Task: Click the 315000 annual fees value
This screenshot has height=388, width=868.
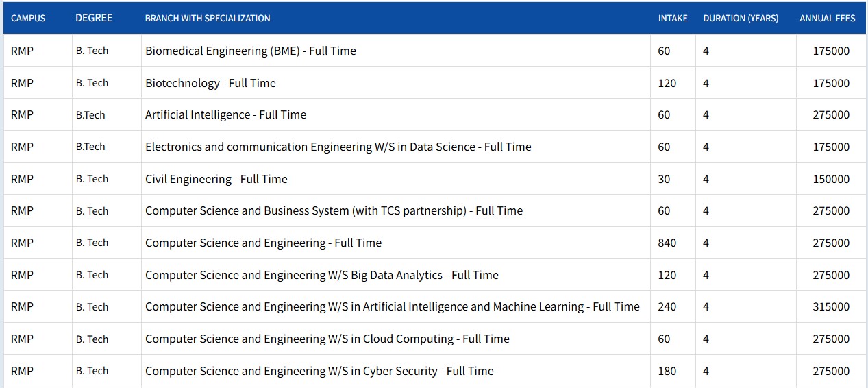Action: click(831, 307)
